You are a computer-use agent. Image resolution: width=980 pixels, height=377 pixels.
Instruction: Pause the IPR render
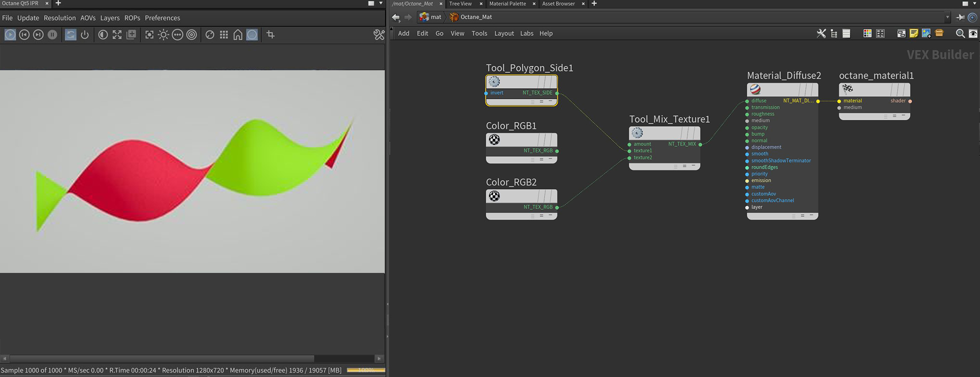tap(53, 35)
